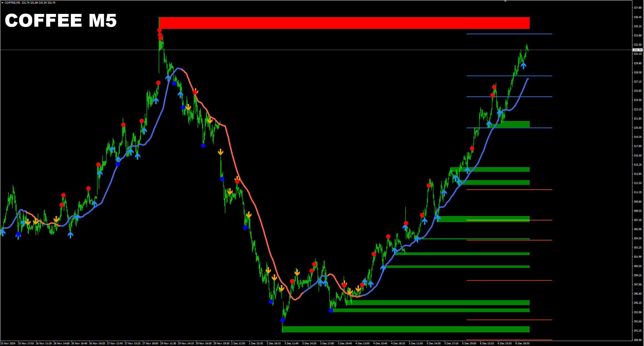The height and width of the screenshot is (346, 644).
Task: Select the lowest wide green demand zone
Action: (x=405, y=329)
